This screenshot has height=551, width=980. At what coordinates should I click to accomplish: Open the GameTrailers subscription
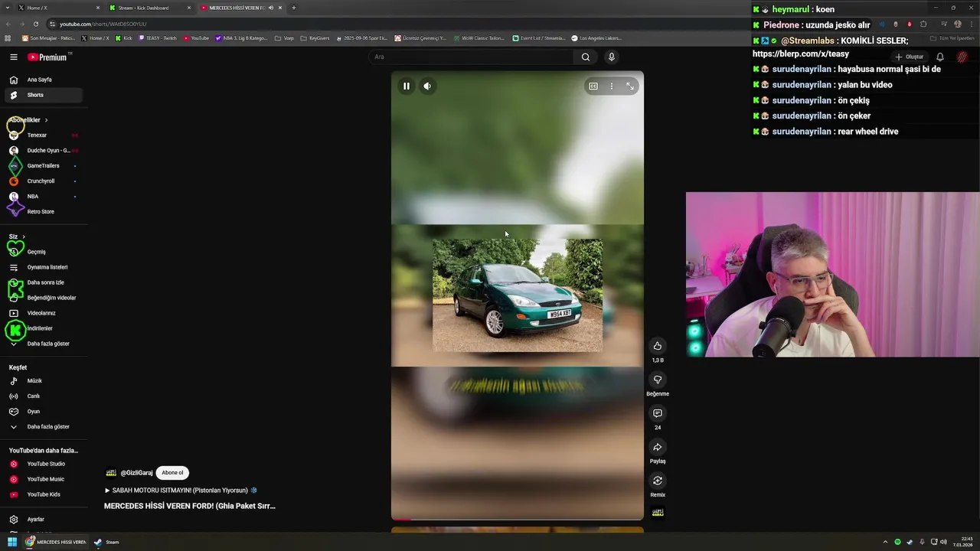43,166
